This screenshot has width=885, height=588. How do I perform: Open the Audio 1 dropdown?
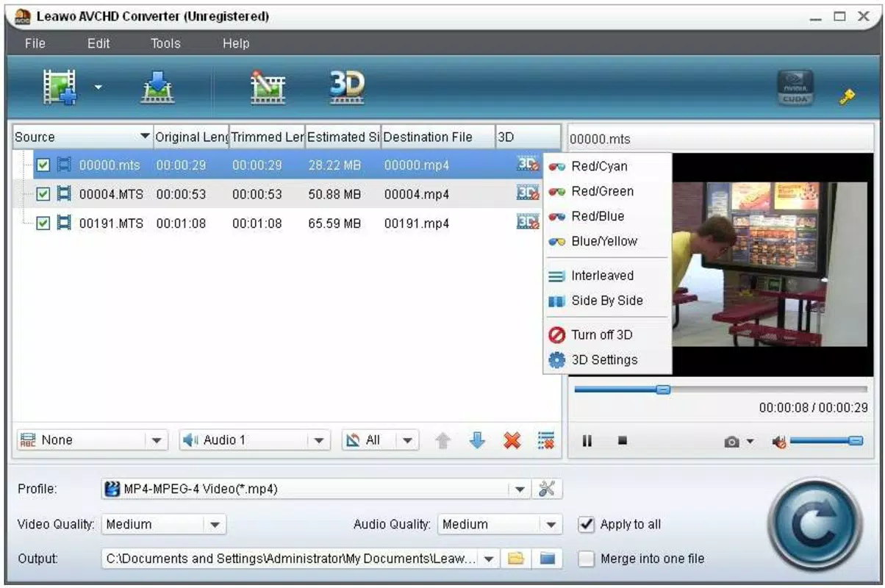pos(254,440)
